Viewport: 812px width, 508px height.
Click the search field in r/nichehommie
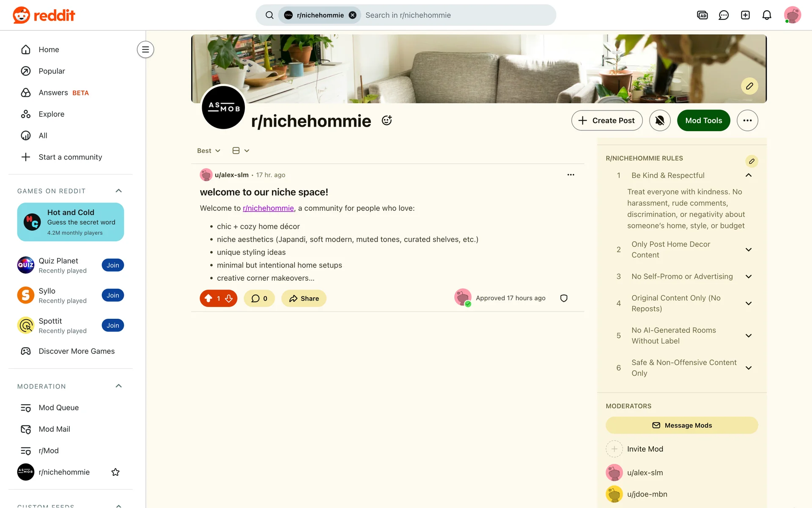click(x=457, y=15)
